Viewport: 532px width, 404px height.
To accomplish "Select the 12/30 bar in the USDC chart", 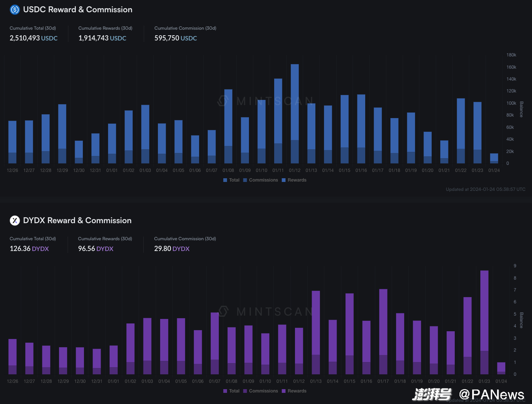I will point(79,152).
